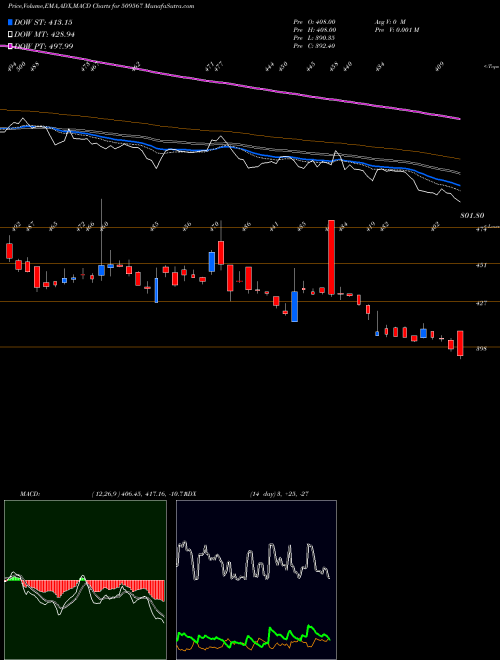Click the blue DOW ST legend swatch
Screen dimensions: 500x660
point(10,22)
